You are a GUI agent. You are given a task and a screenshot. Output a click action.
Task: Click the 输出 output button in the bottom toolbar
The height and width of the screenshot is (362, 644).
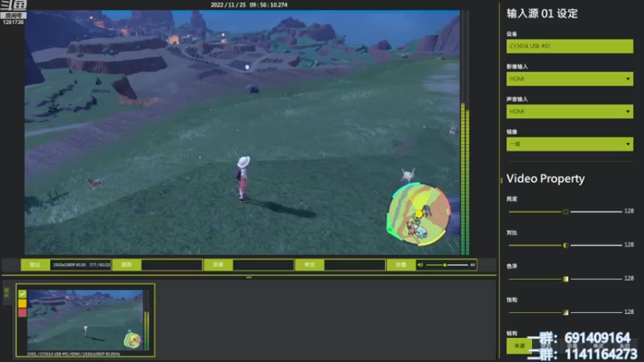pos(35,265)
